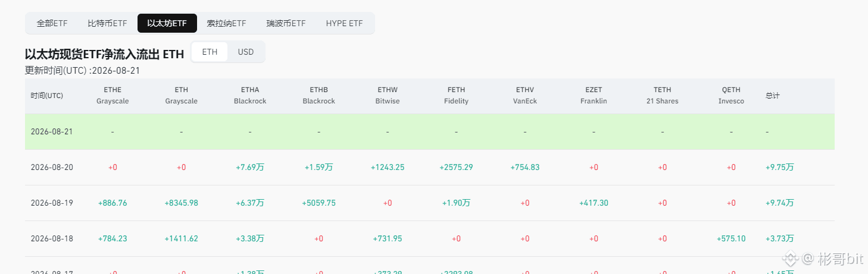Toggle unit display to ETH

(210, 52)
